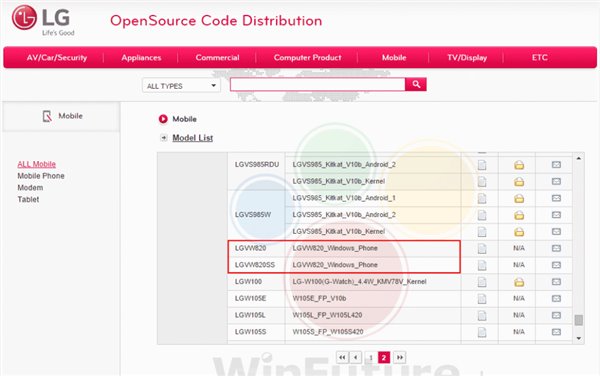
Task: Click mail icon for LGVS985W Android_2 row
Action: [556, 215]
